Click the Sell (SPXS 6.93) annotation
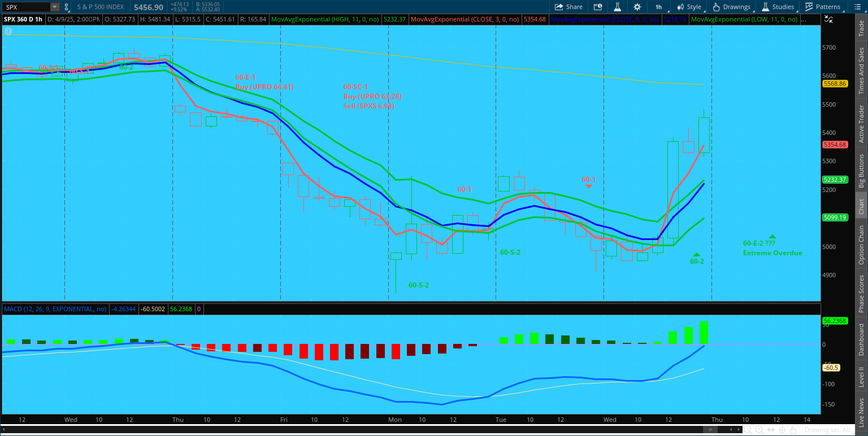868x436 pixels. coord(368,106)
